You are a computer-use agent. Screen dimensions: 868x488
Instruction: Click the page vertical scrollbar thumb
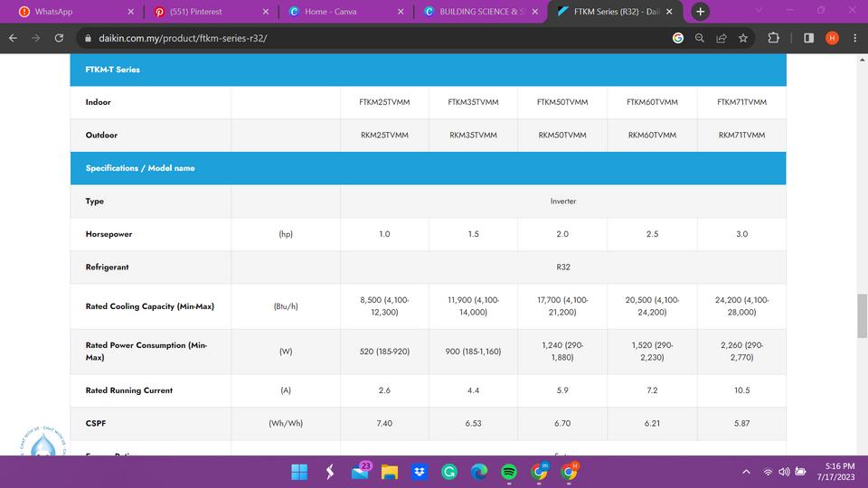(x=862, y=316)
